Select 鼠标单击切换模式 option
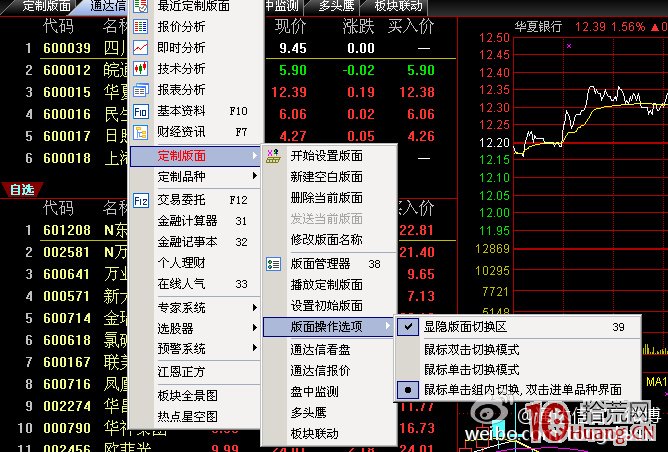The width and height of the screenshot is (668, 452). coord(472,369)
